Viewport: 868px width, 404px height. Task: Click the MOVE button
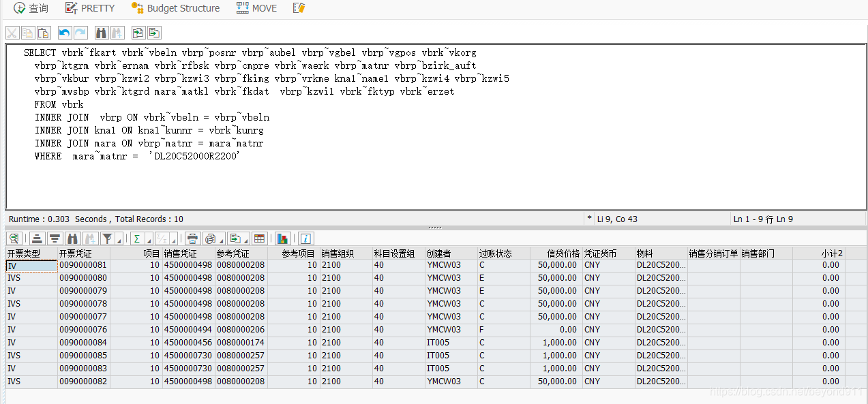coord(256,8)
